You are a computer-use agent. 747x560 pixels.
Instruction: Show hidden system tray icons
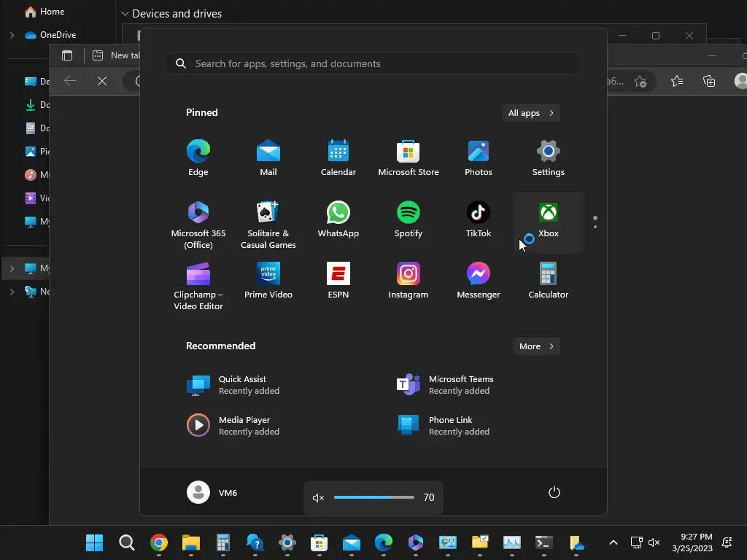click(x=613, y=542)
